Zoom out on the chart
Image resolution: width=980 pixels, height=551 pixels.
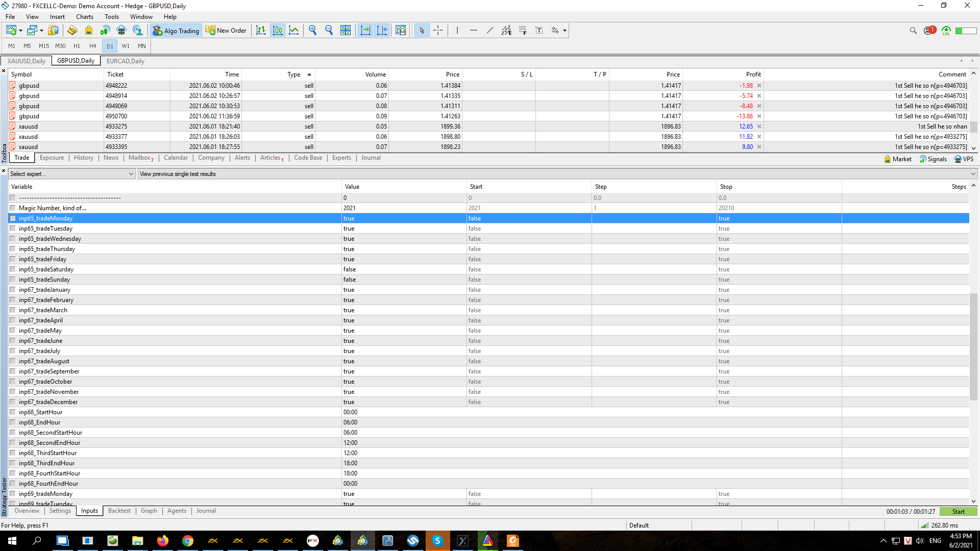329,31
